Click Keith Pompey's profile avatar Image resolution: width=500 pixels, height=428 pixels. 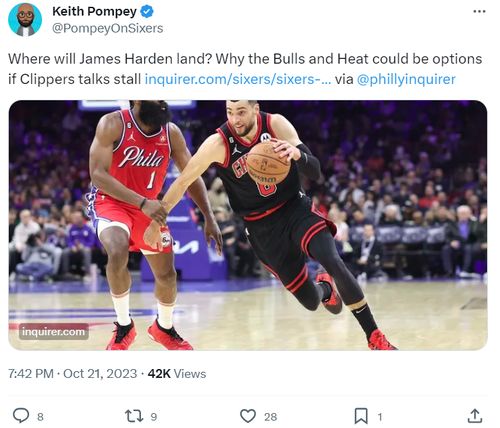[x=25, y=20]
